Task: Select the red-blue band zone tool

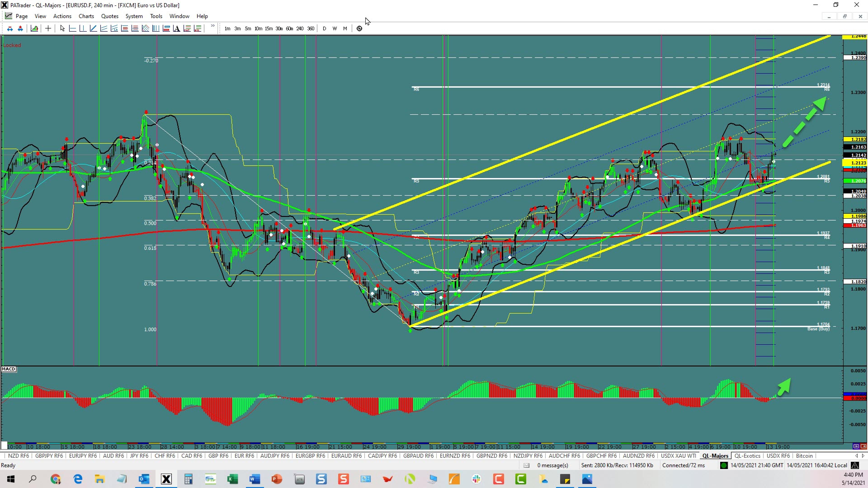Action: pos(166,29)
